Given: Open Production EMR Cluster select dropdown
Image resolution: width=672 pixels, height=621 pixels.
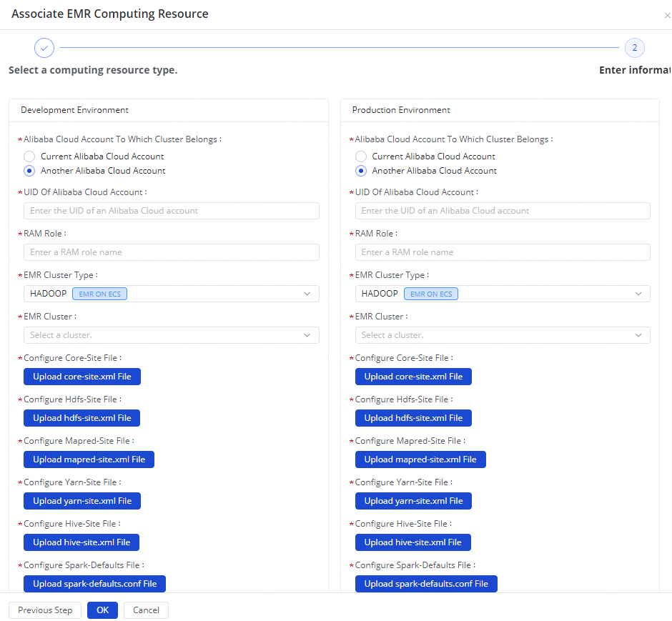Looking at the screenshot, I should pyautogui.click(x=503, y=335).
